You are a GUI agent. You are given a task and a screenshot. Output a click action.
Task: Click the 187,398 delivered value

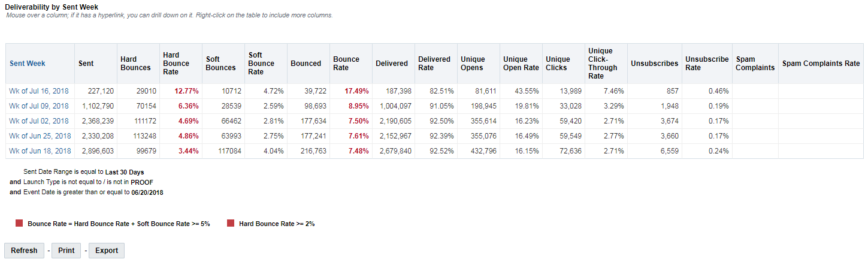[398, 91]
